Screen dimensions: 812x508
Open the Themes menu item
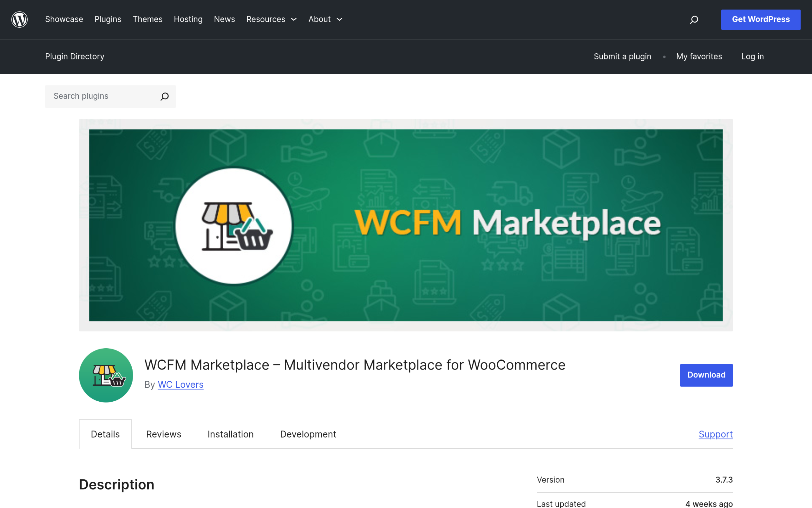[x=147, y=19]
